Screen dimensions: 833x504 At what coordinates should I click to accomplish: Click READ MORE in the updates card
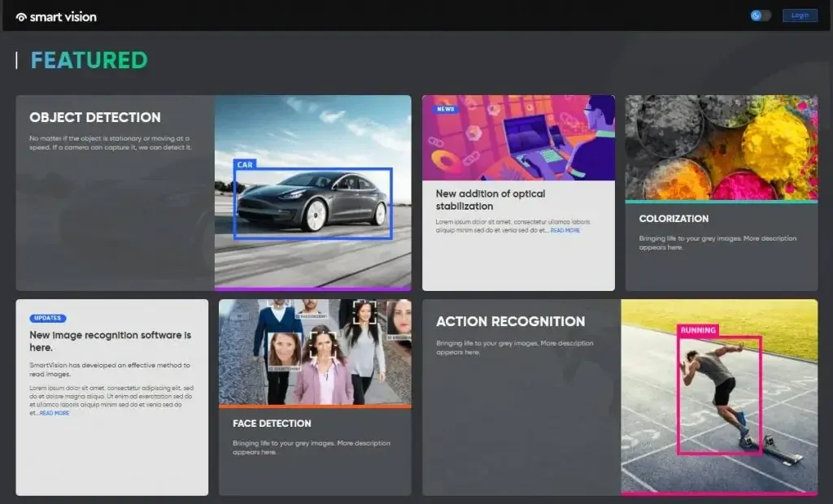55,413
